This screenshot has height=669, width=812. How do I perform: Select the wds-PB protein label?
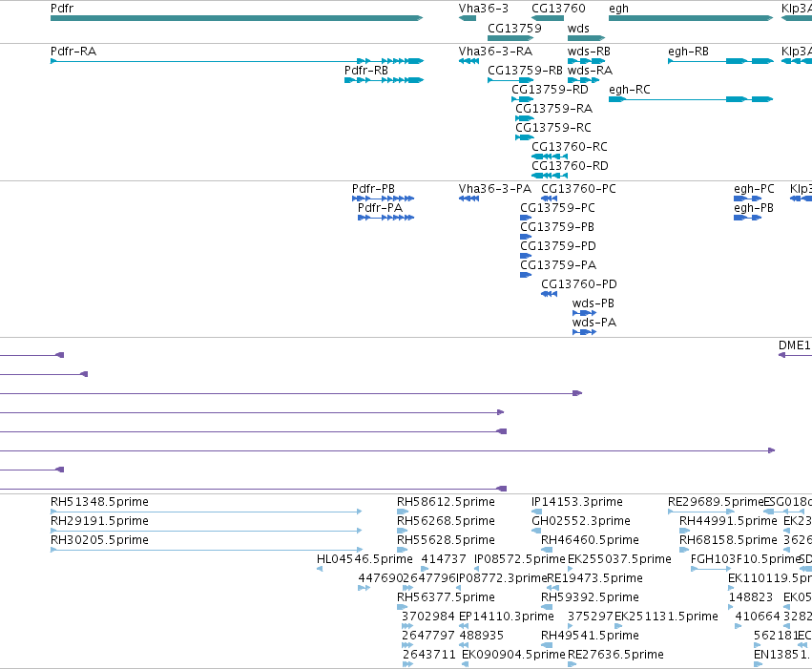593,303
